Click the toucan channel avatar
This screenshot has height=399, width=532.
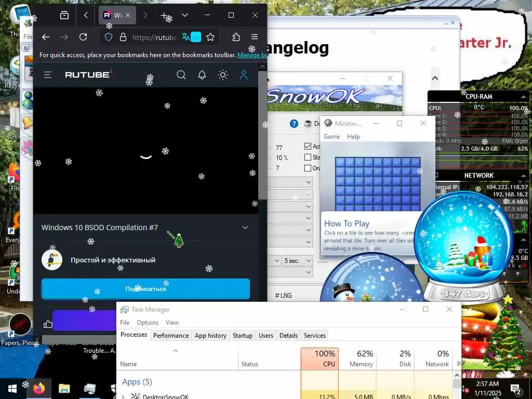click(x=52, y=260)
